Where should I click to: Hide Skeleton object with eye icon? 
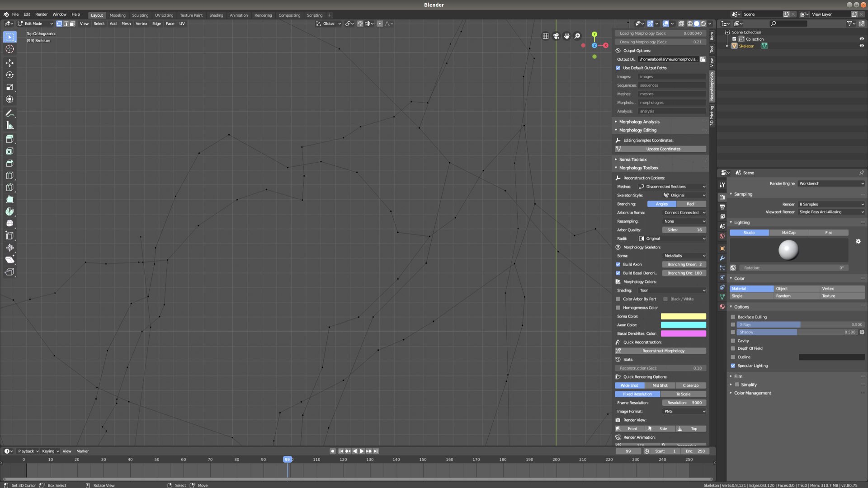861,46
